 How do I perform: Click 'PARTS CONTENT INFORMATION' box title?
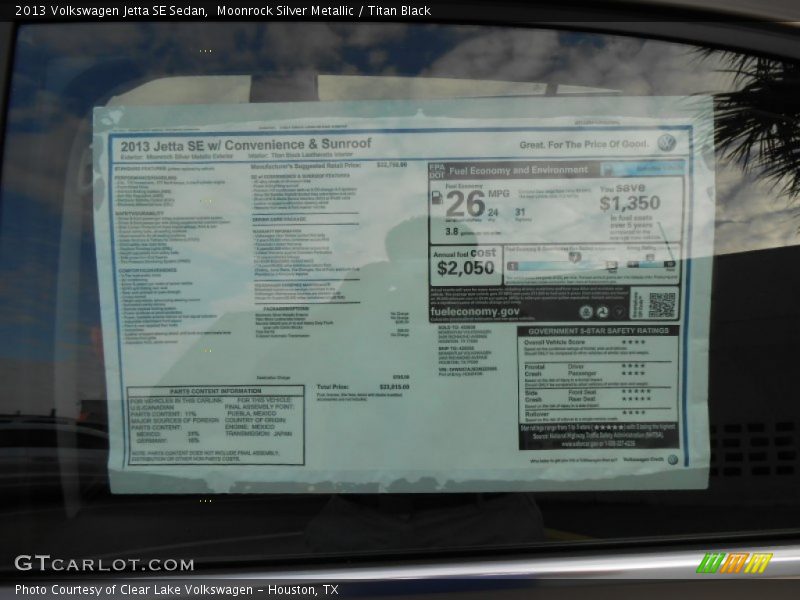pyautogui.click(x=215, y=391)
